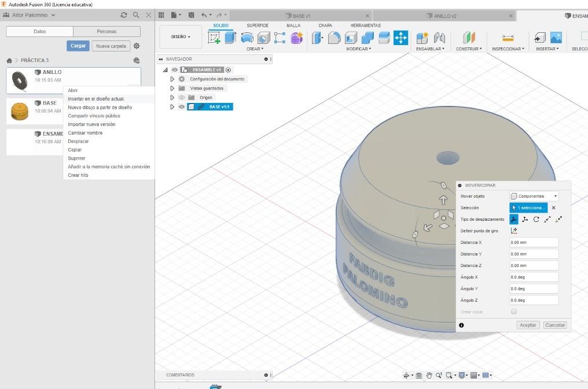Open the Create Form tool

pyautogui.click(x=297, y=38)
